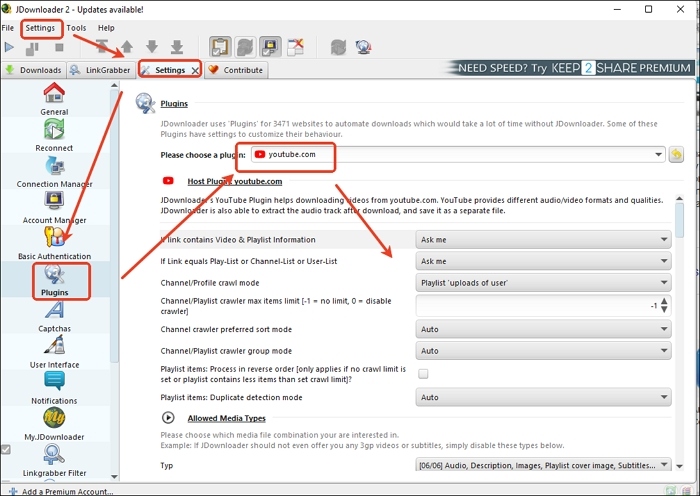Viewport: 700px width, 496px height.
Task: Increase crawler max items limit stepper
Action: tap(664, 301)
